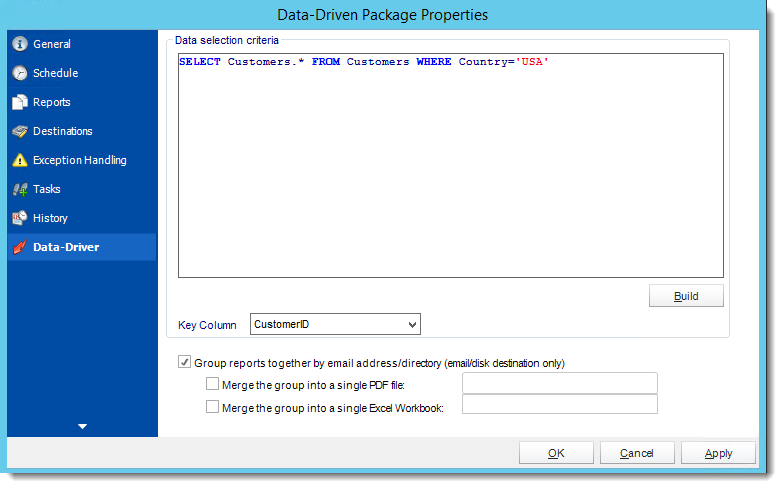Open the Tasks section
This screenshot has width=782, height=488.
[82, 189]
